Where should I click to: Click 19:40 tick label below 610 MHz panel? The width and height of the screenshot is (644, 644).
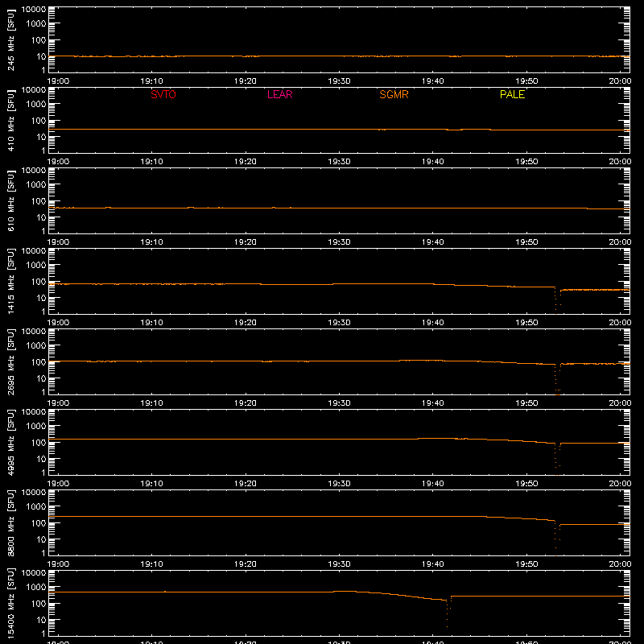[432, 242]
